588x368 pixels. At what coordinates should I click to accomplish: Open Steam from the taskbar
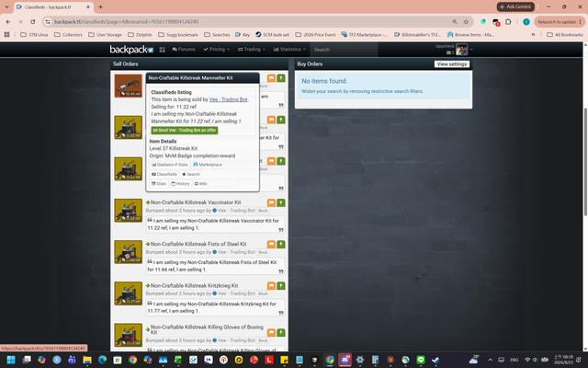(435, 360)
